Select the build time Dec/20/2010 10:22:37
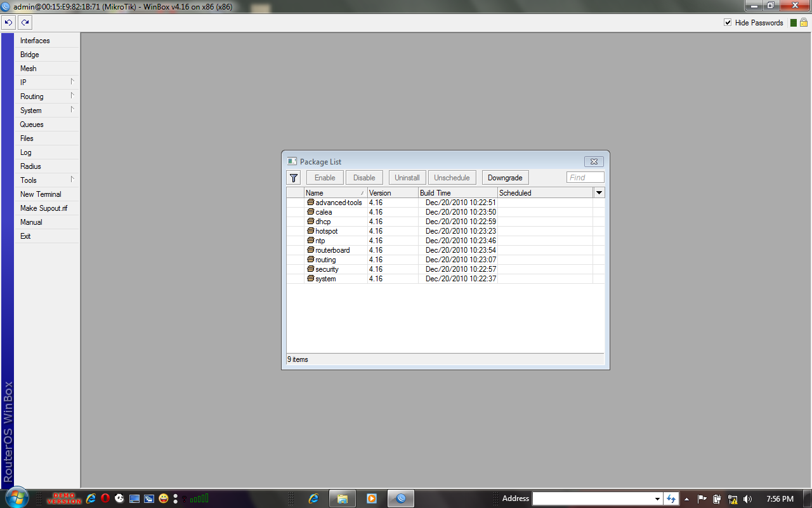This screenshot has width=812, height=508. click(461, 279)
